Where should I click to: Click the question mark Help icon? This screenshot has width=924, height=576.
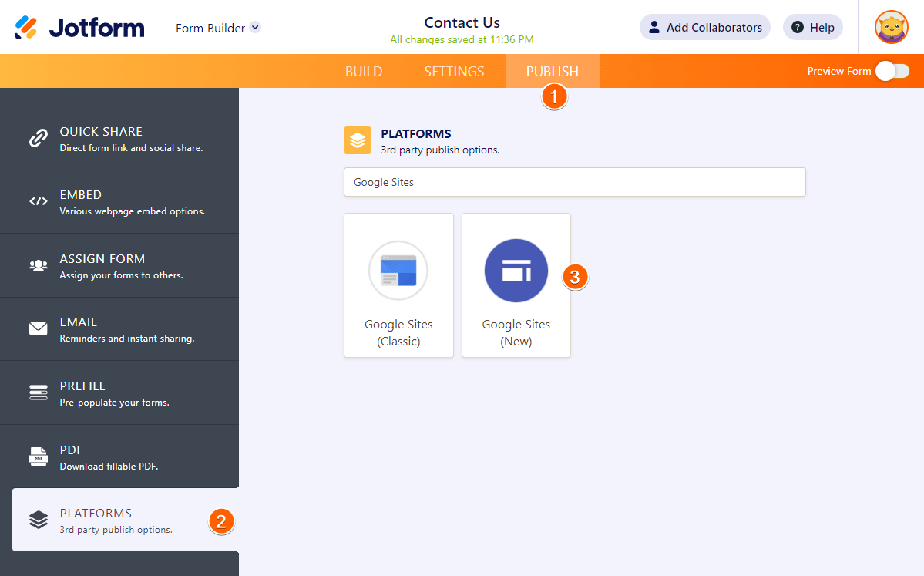798,27
